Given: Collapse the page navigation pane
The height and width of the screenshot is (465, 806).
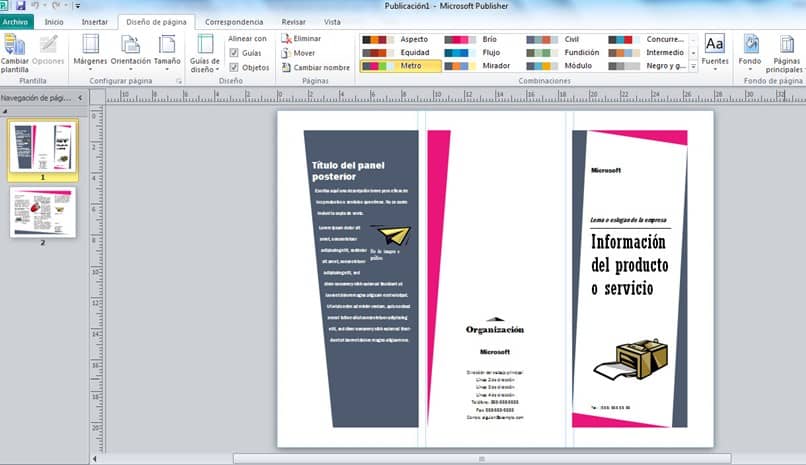Looking at the screenshot, I should click(80, 98).
